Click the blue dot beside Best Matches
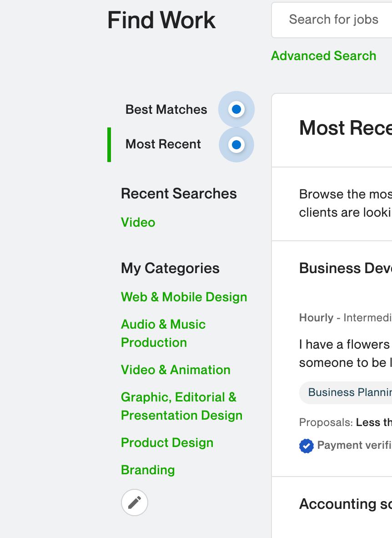The width and height of the screenshot is (392, 538). click(x=236, y=109)
